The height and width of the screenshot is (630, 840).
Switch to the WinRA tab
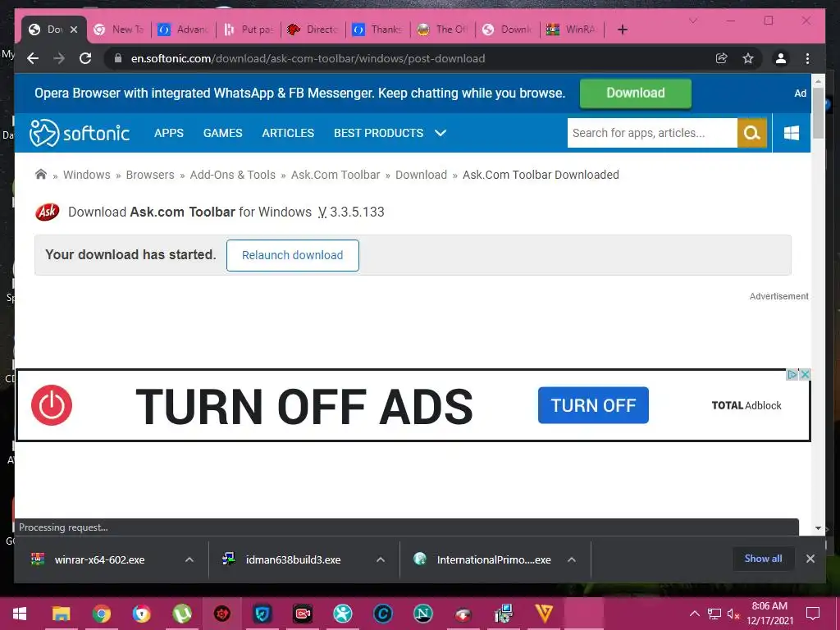click(x=573, y=30)
